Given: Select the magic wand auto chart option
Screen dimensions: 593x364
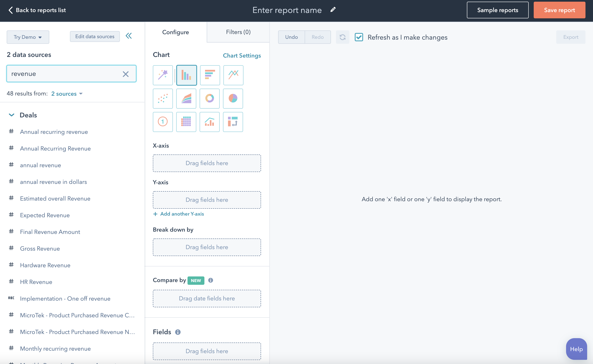Looking at the screenshot, I should point(163,75).
